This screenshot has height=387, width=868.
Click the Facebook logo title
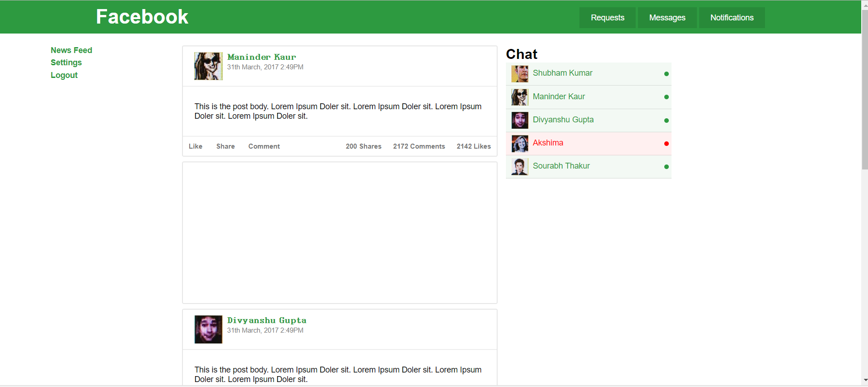[142, 17]
